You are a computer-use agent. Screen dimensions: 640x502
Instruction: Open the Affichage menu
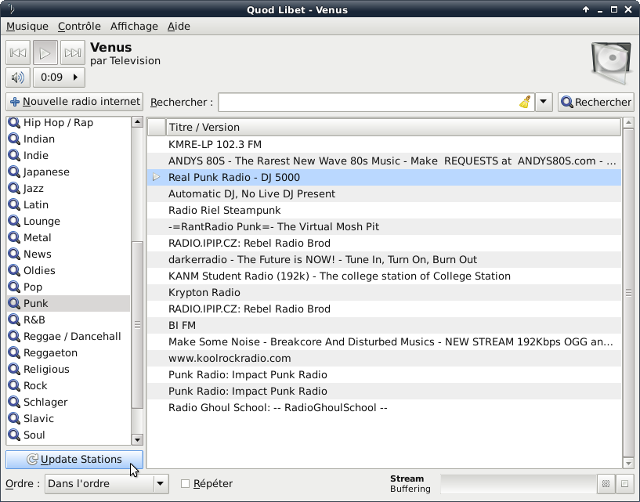click(x=133, y=26)
